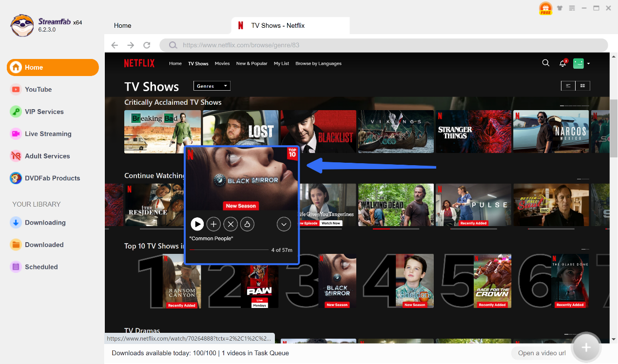The height and width of the screenshot is (364, 618).
Task: Select TV Shows in Netflix navigation
Action: point(198,63)
